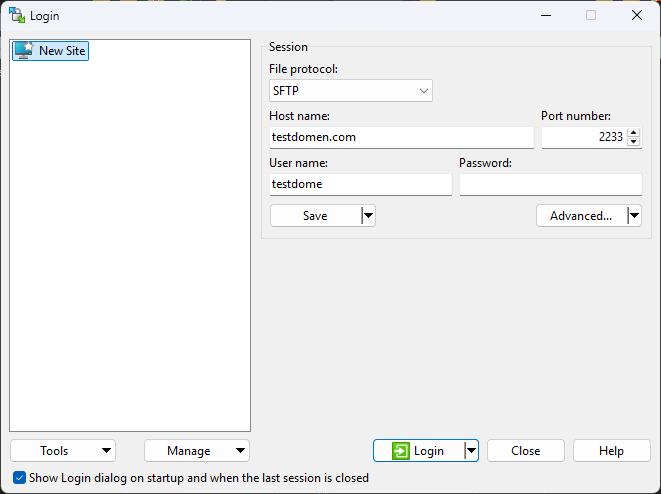Select the New Site computer icon

tap(24, 50)
